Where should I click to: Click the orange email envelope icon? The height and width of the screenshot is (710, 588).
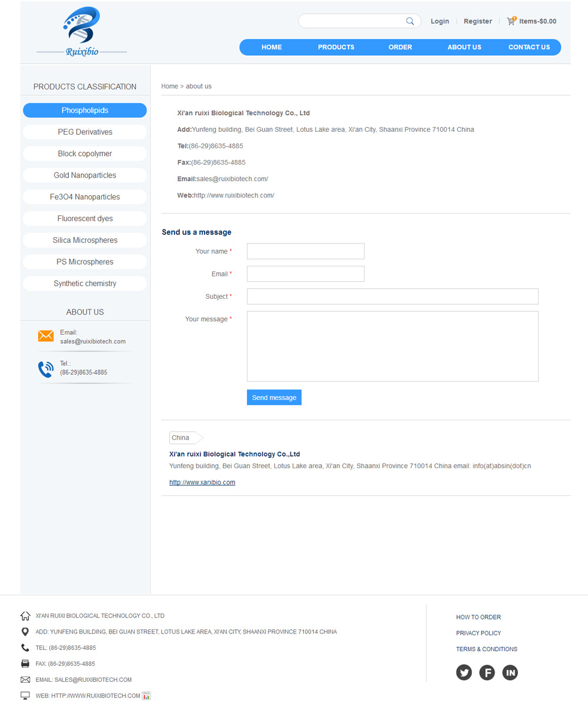tap(46, 336)
